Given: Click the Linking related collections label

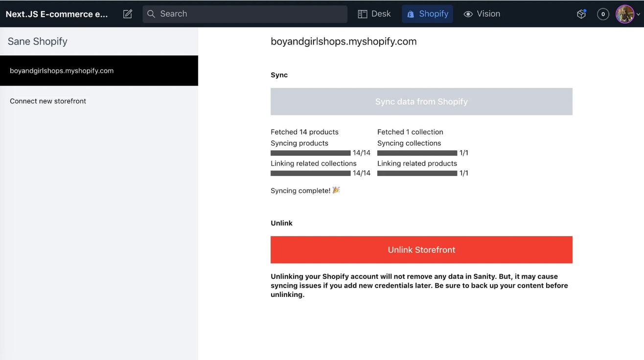Looking at the screenshot, I should pos(314,163).
